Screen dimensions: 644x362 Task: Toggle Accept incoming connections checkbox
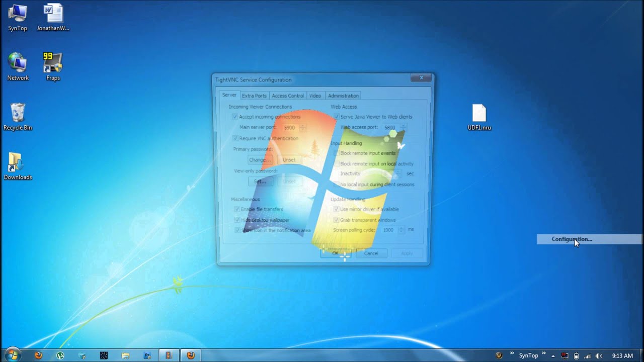235,117
